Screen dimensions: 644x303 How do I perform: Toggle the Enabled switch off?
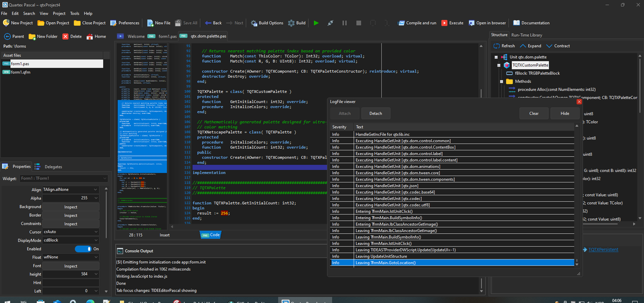(x=83, y=249)
